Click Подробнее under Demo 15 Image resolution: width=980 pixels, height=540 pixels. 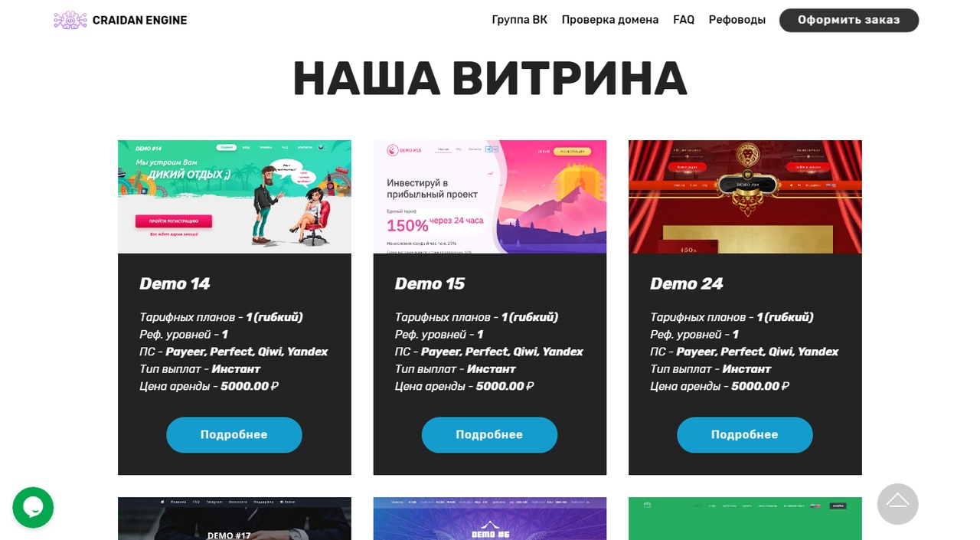click(x=489, y=434)
